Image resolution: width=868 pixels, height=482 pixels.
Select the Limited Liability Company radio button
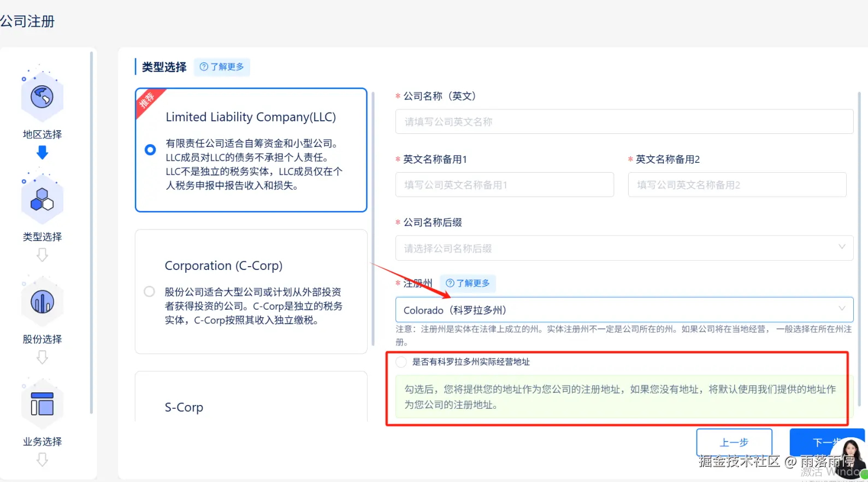(150, 149)
